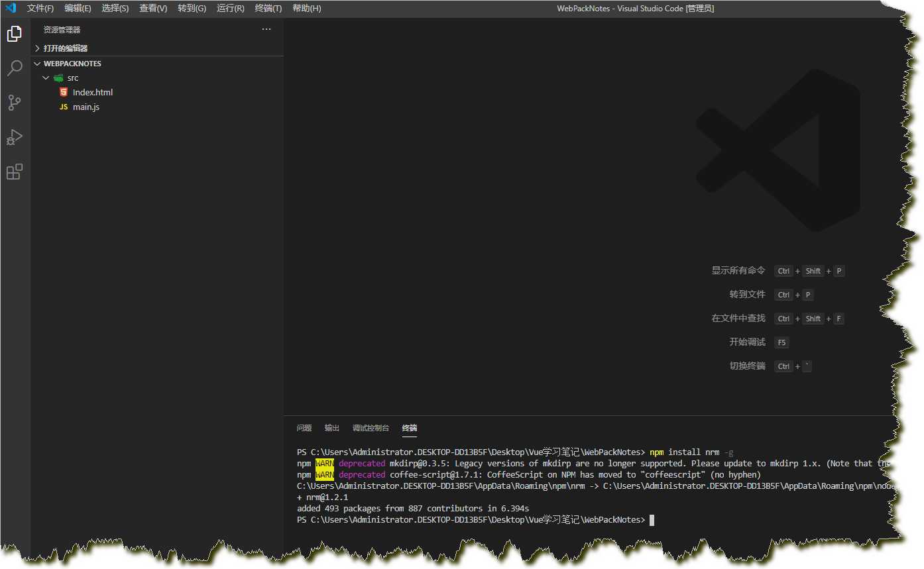The image size is (924, 569).
Task: Click the mkdirp deprecated warning line
Action: pyautogui.click(x=593, y=464)
